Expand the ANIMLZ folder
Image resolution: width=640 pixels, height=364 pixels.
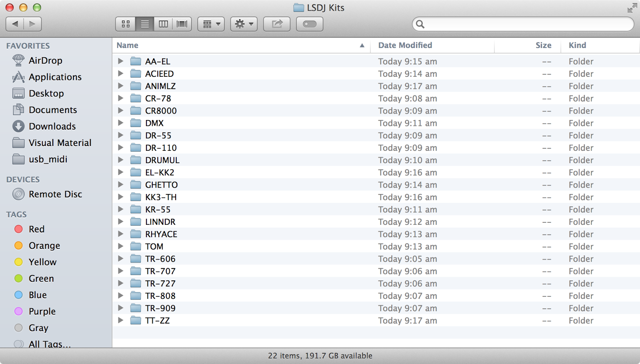pyautogui.click(x=120, y=86)
